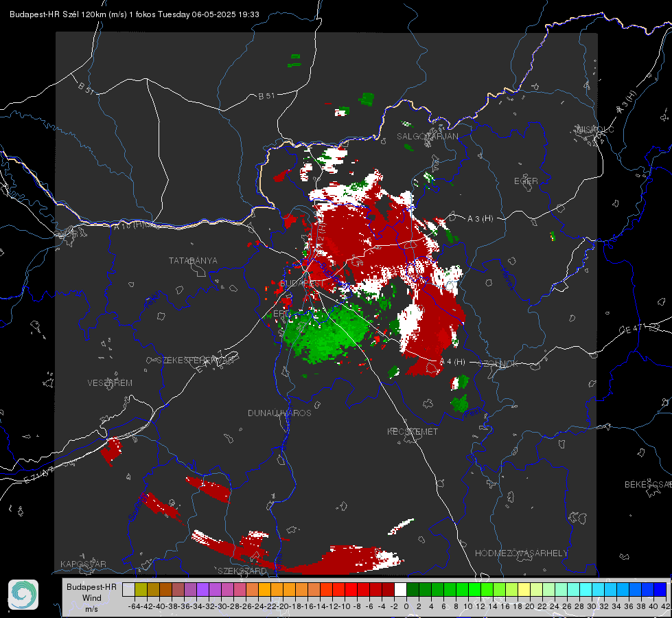
Task: Click the legend value '-64'
Action: click(x=134, y=606)
